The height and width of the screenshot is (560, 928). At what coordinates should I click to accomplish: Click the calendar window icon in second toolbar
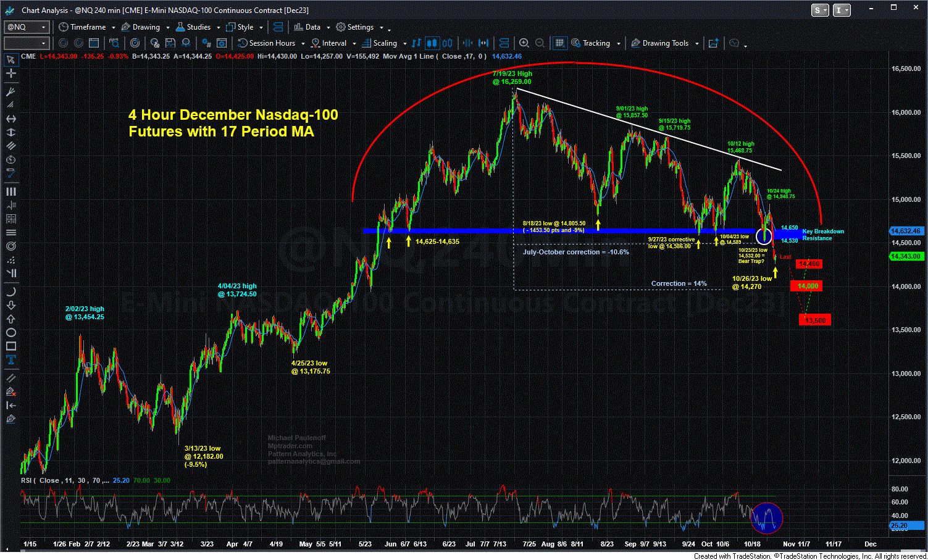[x=94, y=43]
